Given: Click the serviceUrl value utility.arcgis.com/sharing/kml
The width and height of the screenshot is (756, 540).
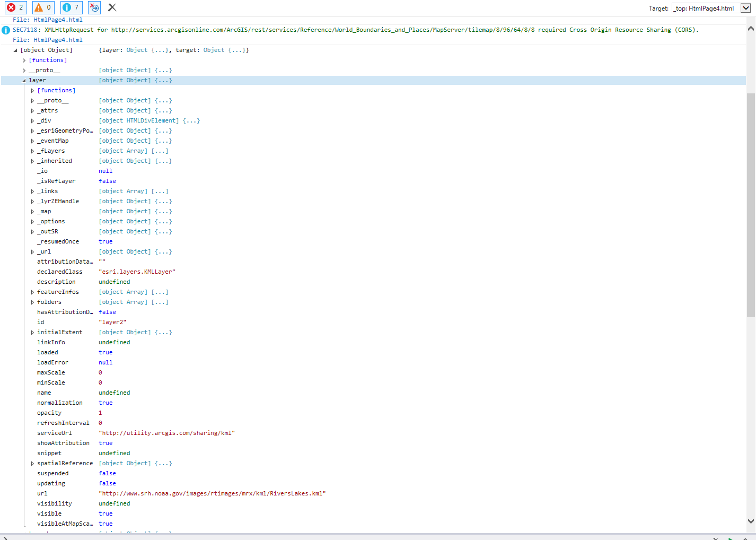Looking at the screenshot, I should click(x=166, y=433).
